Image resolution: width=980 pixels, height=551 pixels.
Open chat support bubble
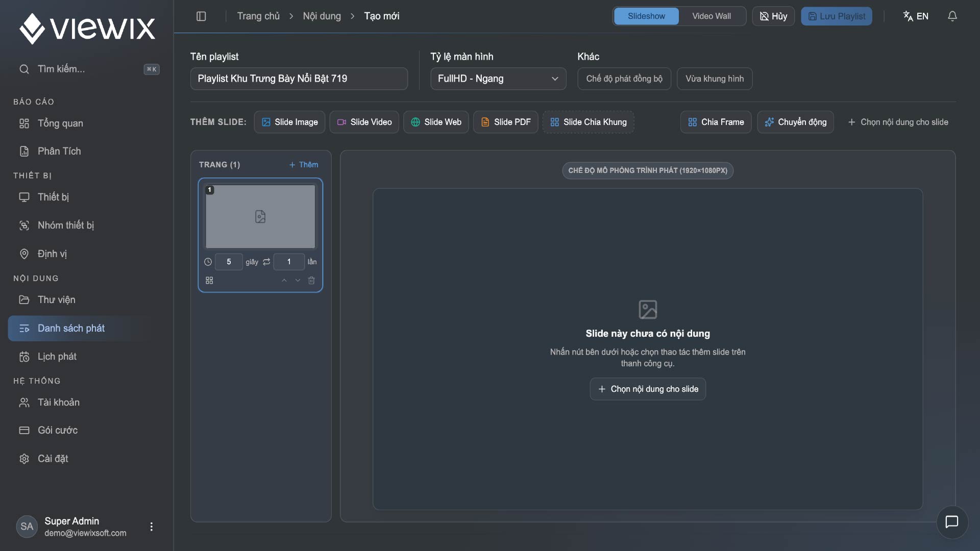point(952,522)
